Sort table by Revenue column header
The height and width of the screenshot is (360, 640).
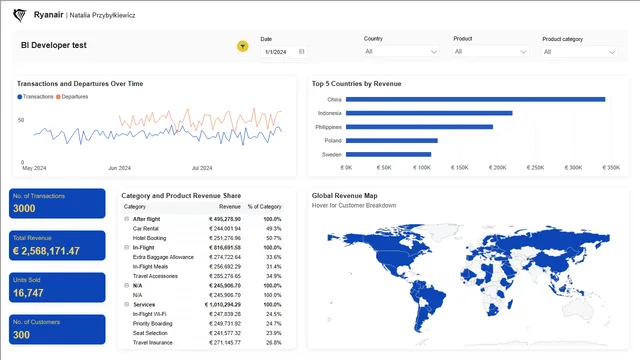tap(229, 207)
